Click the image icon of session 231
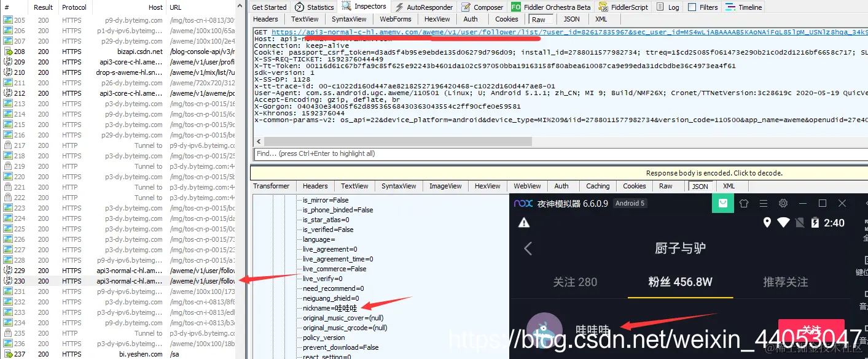868x359 pixels. pyautogui.click(x=8, y=291)
